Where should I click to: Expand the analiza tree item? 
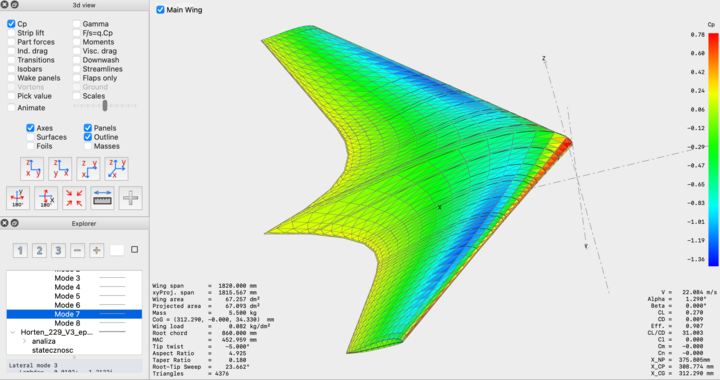coord(24,341)
